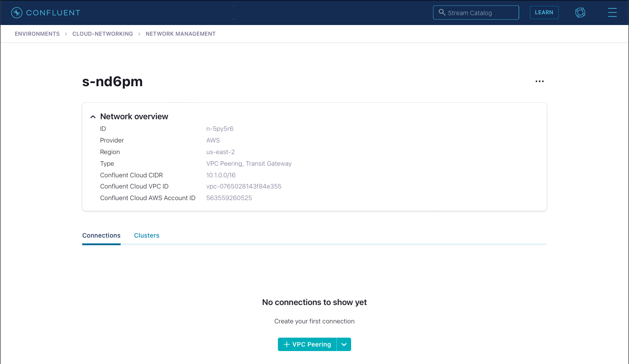Screen dimensions: 629x364
Task: Open NETWORK MANAGEMENT breadcrumb
Action: point(180,34)
